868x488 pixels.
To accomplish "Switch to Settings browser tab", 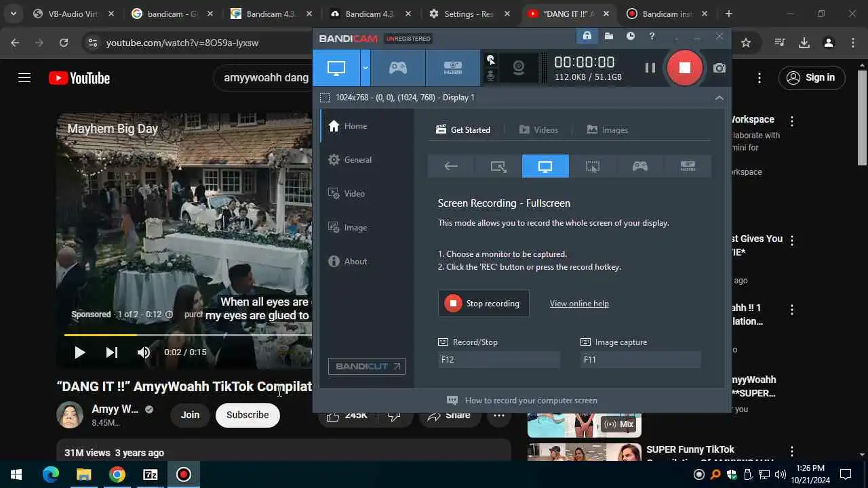I will [x=469, y=14].
